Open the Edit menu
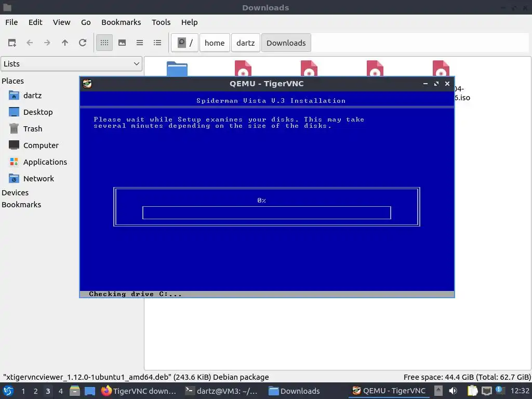 35,22
